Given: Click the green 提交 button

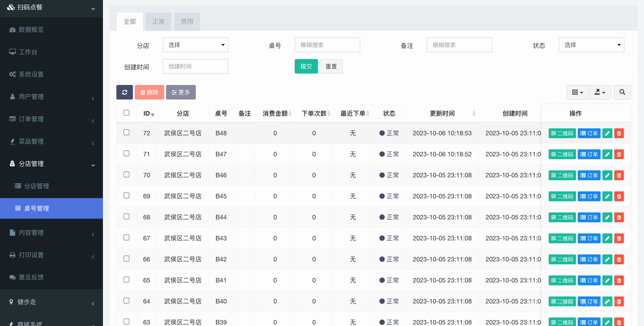Looking at the screenshot, I should point(306,66).
